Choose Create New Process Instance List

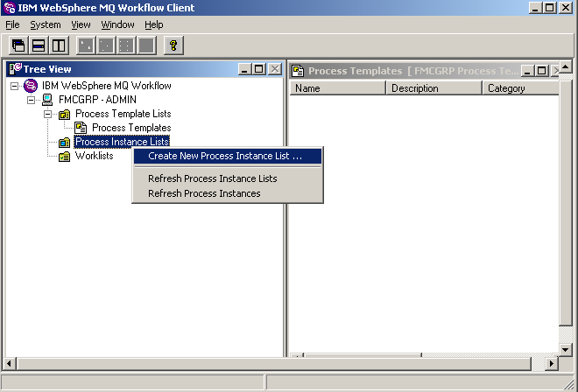[x=228, y=156]
